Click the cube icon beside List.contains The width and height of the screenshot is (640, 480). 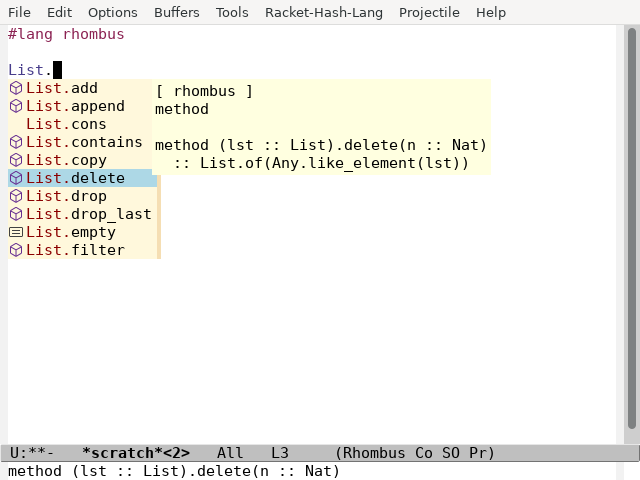(x=16, y=142)
